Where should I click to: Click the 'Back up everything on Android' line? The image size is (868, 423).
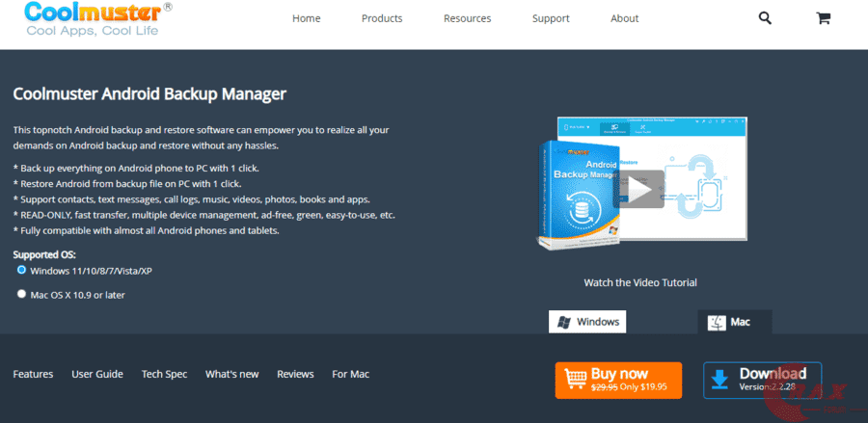(136, 168)
